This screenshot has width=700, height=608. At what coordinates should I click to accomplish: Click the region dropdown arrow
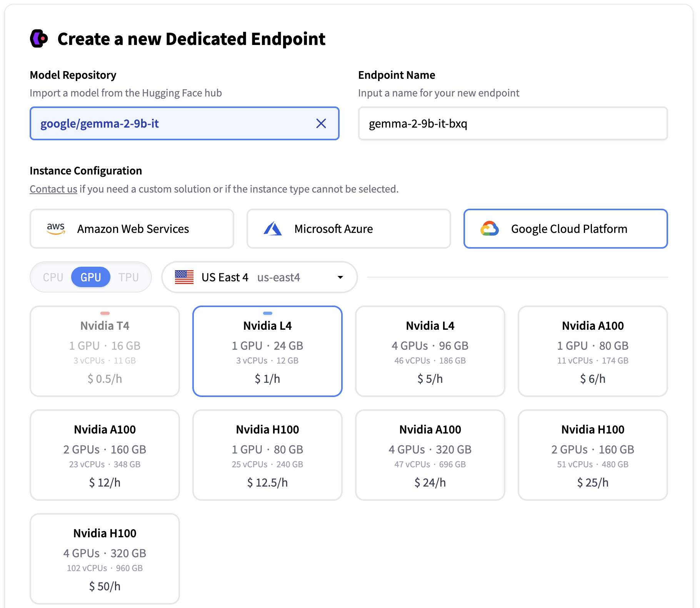point(340,277)
